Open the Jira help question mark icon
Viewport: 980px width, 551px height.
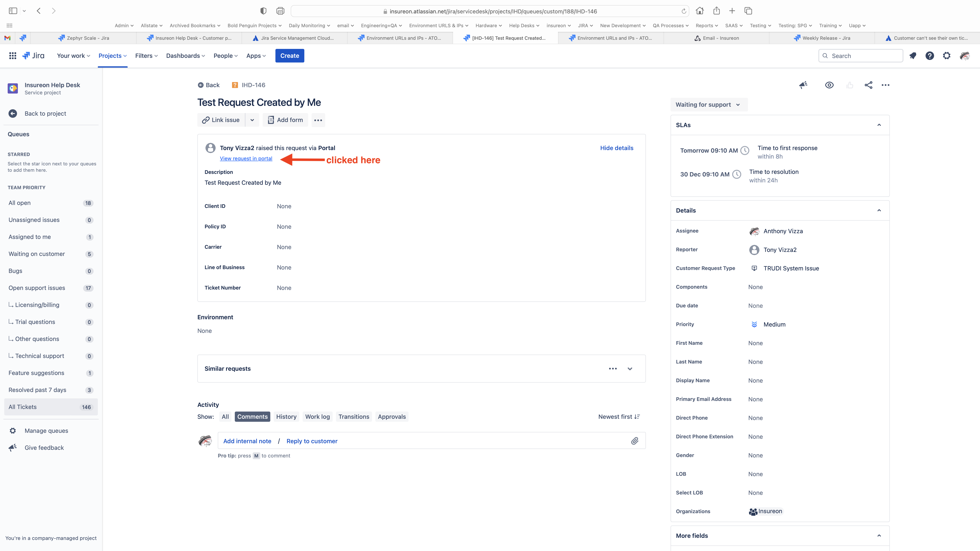tap(929, 56)
